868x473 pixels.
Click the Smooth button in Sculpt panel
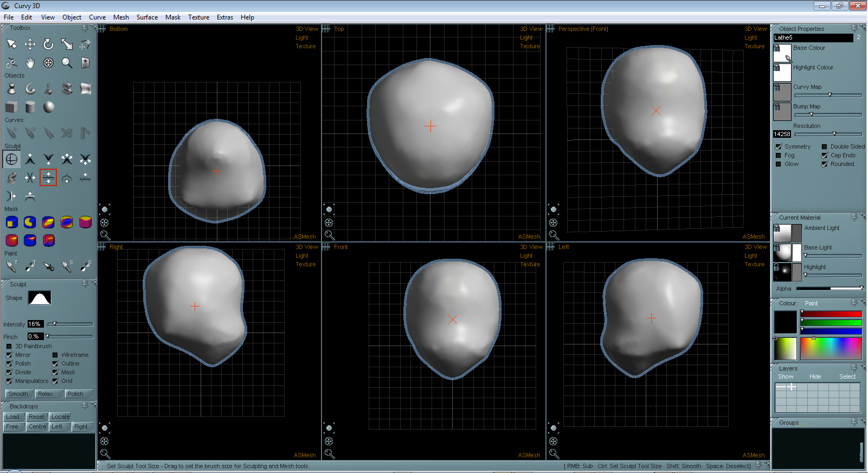tap(18, 394)
